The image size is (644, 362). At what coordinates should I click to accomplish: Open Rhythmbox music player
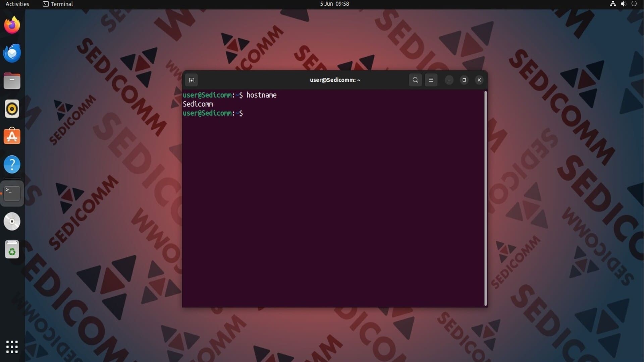coord(12,109)
